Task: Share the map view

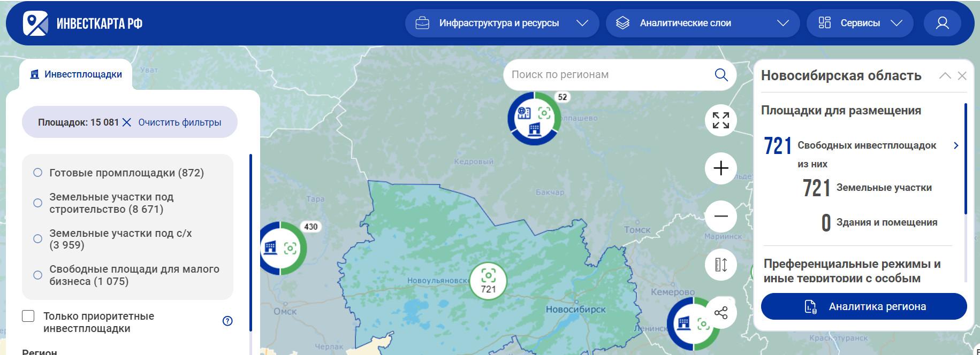Action: tap(721, 313)
